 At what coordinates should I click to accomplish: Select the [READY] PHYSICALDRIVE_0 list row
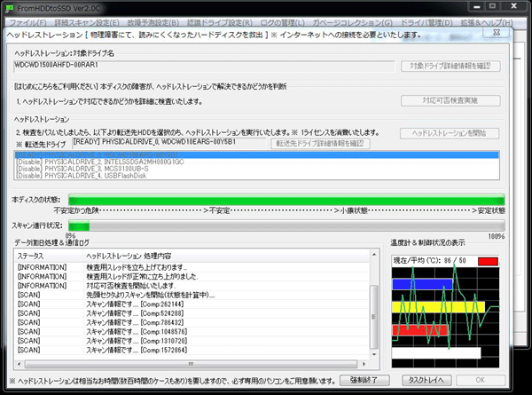click(256, 154)
